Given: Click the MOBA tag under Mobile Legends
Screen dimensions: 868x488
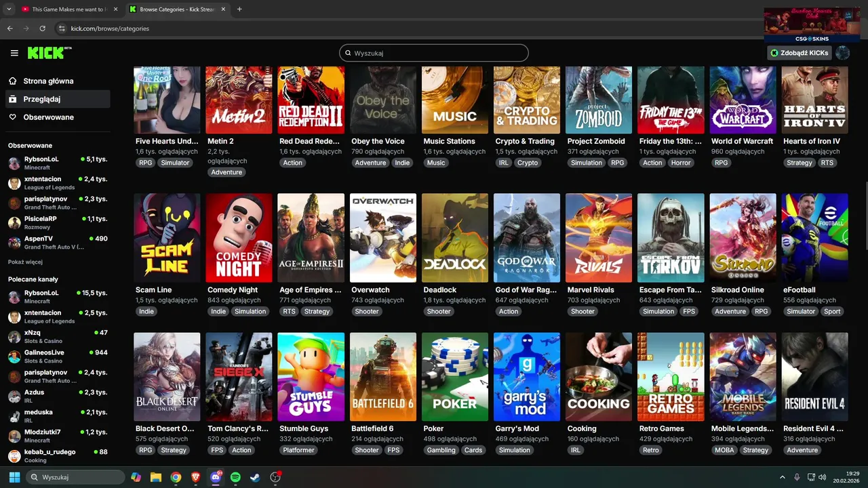Looking at the screenshot, I should tap(724, 450).
